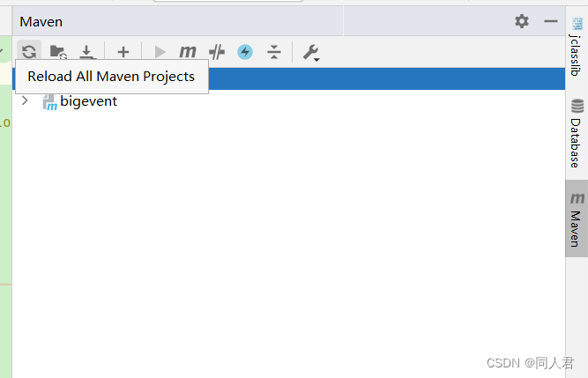The width and height of the screenshot is (588, 378).
Task: Add Maven project with plus icon
Action: click(123, 52)
